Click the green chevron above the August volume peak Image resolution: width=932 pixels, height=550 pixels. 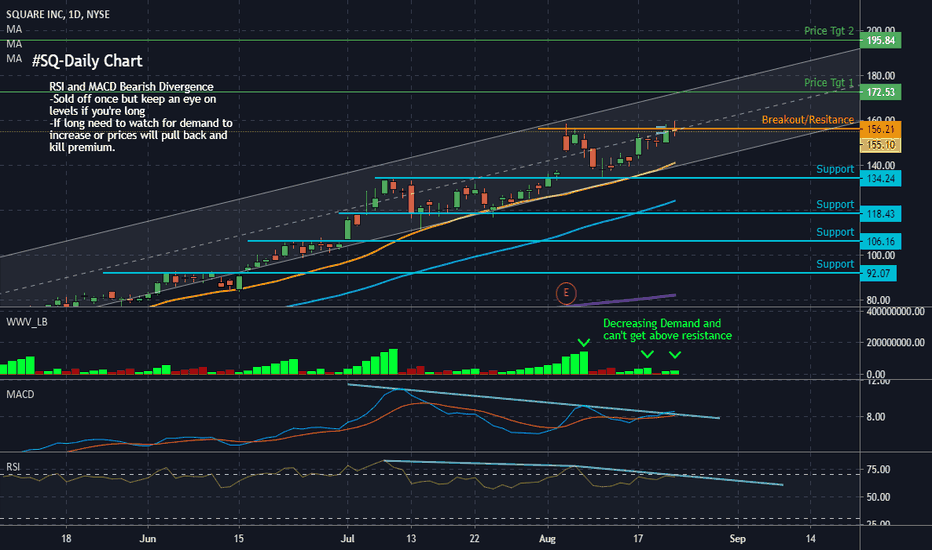(x=584, y=342)
